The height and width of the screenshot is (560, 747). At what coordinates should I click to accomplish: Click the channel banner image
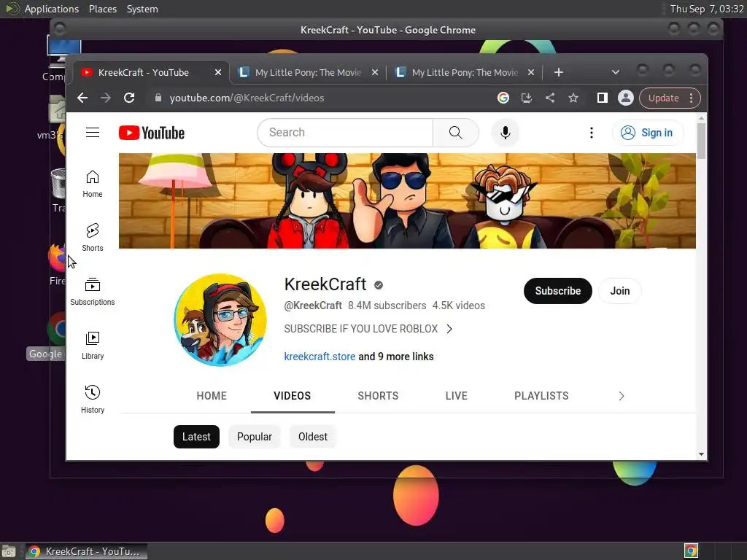tap(407, 201)
